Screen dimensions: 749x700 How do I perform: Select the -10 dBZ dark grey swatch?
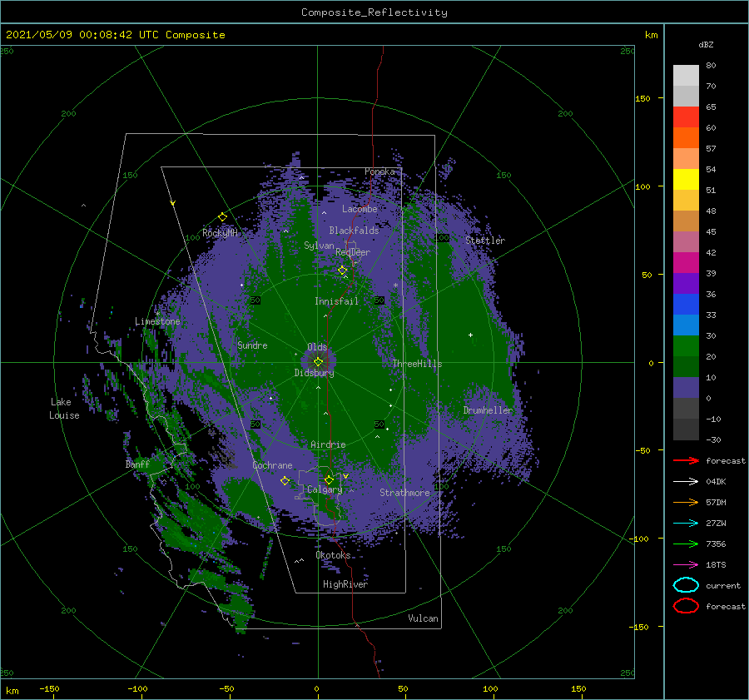click(x=686, y=429)
